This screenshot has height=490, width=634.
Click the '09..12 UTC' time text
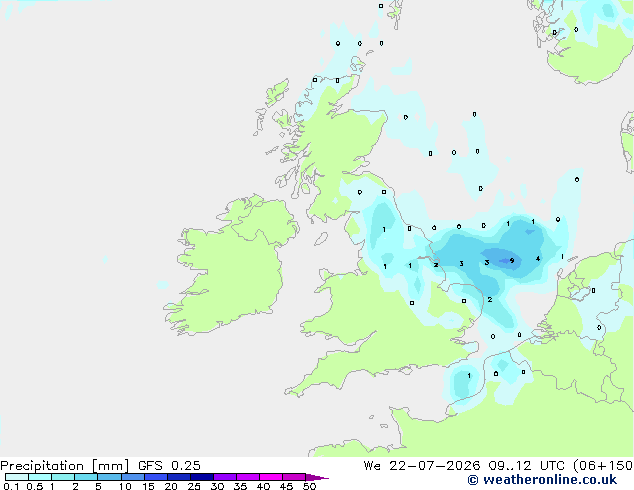526,466
